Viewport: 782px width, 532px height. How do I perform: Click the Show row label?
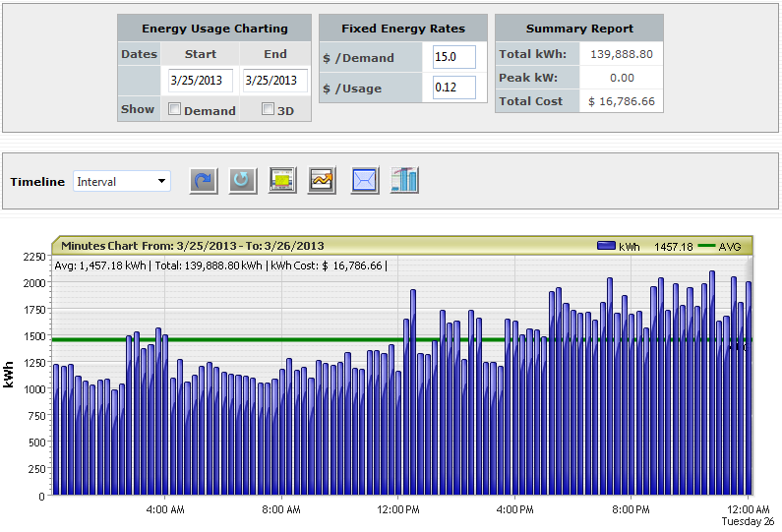pyautogui.click(x=138, y=109)
